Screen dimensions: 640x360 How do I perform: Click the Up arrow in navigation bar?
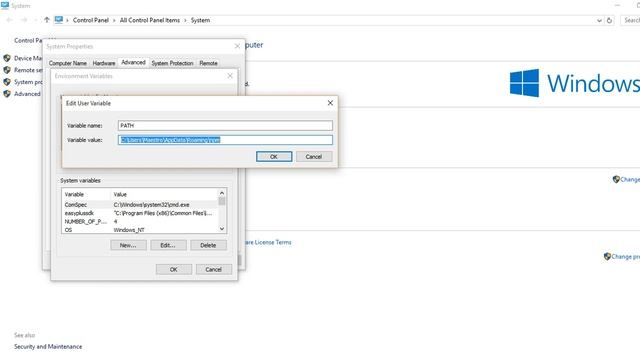click(47, 20)
